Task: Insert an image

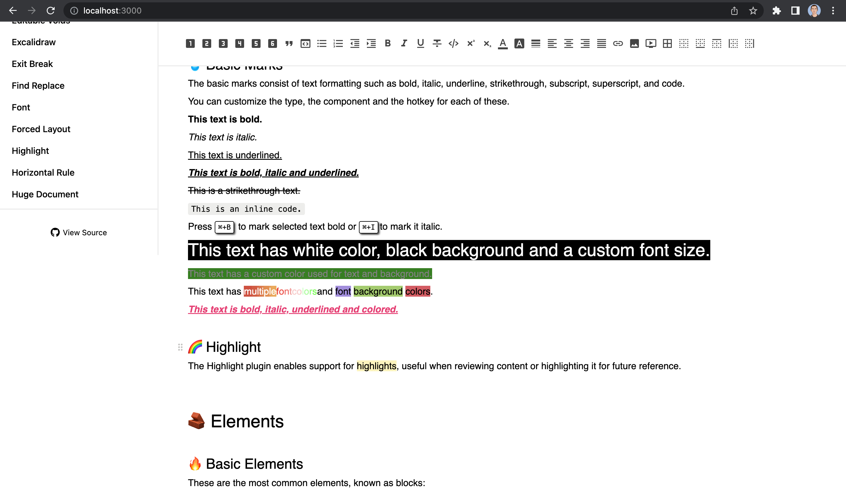Action: (634, 43)
